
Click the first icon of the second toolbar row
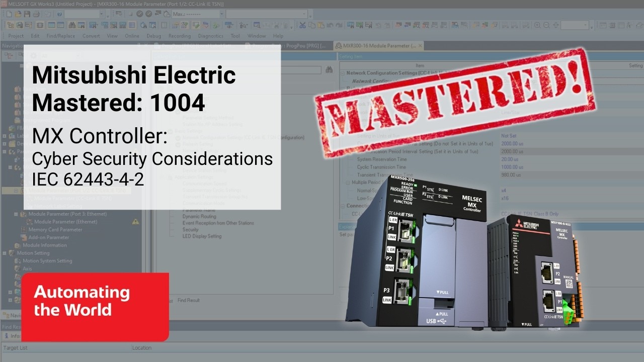pos(10,25)
